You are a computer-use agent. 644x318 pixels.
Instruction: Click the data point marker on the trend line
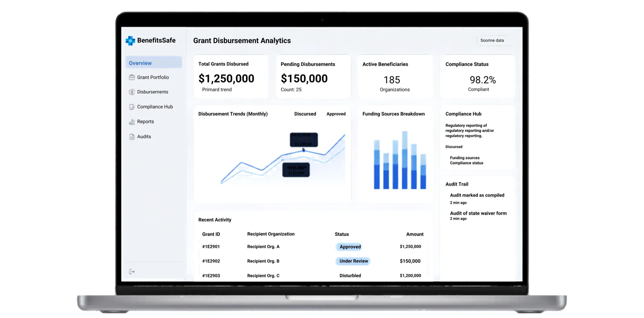[303, 150]
